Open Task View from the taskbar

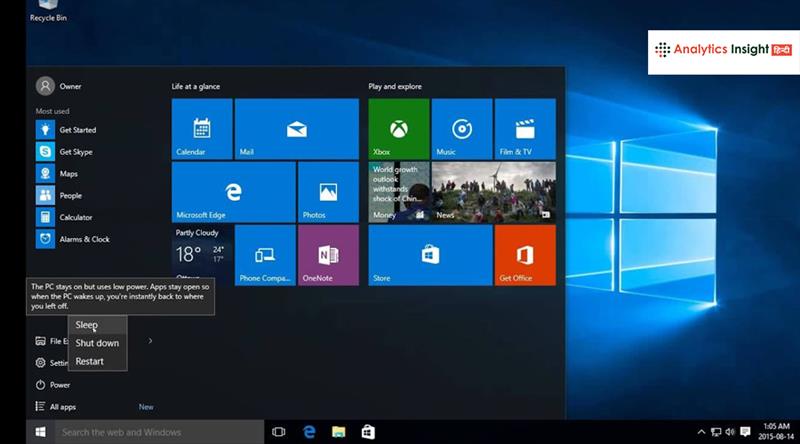click(x=279, y=432)
